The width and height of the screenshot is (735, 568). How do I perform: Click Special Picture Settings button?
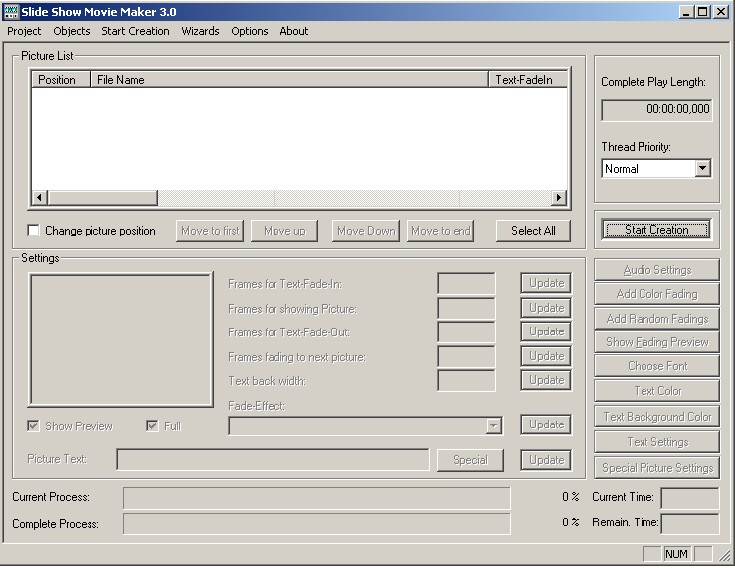[657, 468]
